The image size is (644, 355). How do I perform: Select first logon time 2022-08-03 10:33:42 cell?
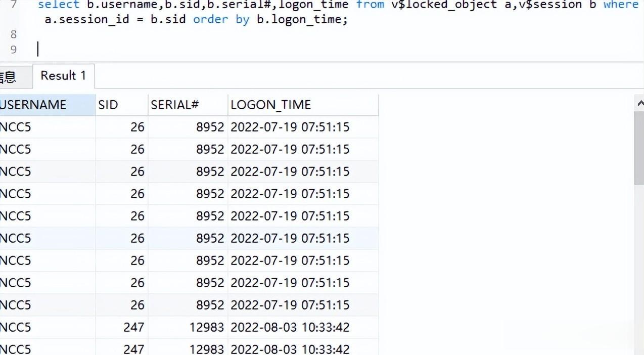(303, 327)
